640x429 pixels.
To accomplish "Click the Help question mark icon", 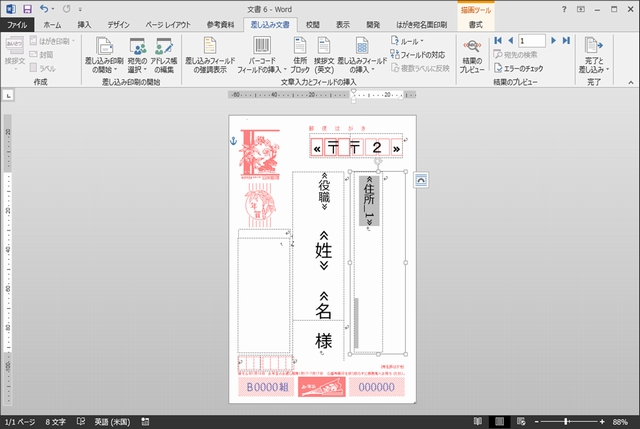I will [x=564, y=9].
